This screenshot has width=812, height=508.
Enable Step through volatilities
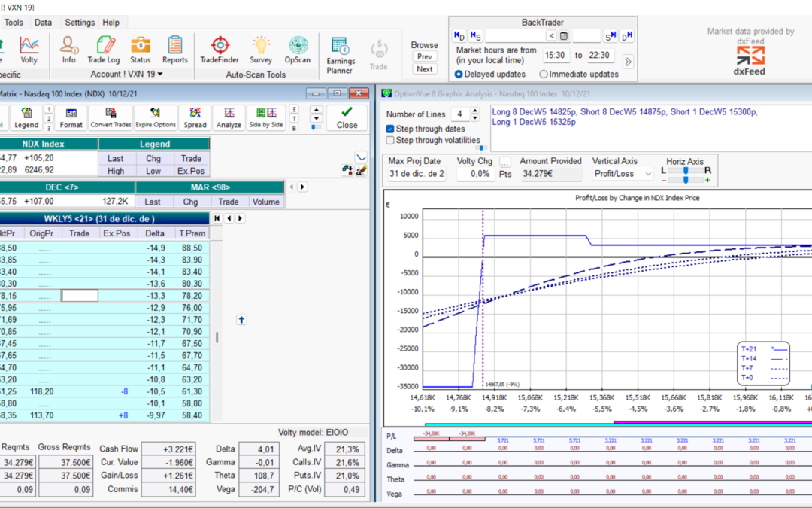(390, 140)
